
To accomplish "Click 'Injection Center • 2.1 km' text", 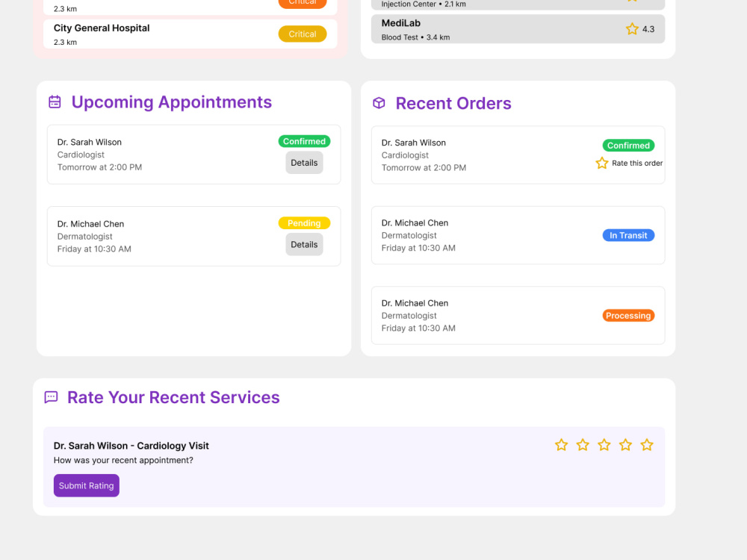I will pos(424,4).
